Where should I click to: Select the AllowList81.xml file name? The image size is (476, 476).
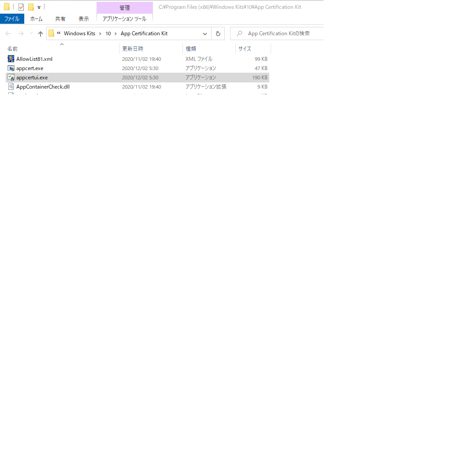click(34, 59)
